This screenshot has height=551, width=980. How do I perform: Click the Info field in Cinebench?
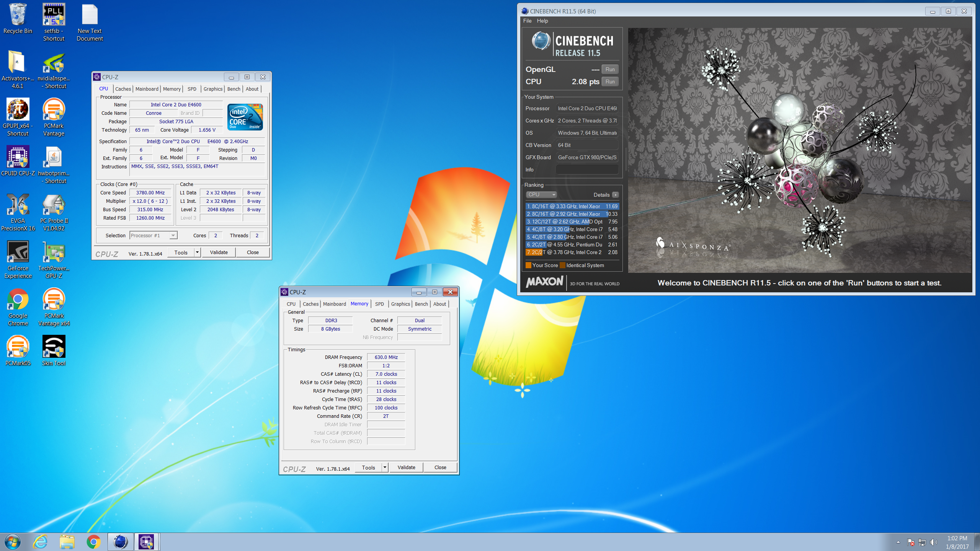(587, 170)
